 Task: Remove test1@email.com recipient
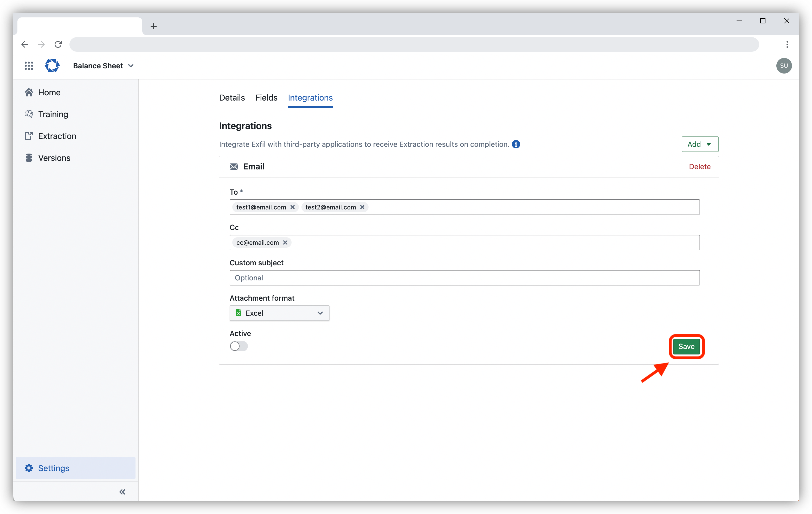pyautogui.click(x=293, y=207)
